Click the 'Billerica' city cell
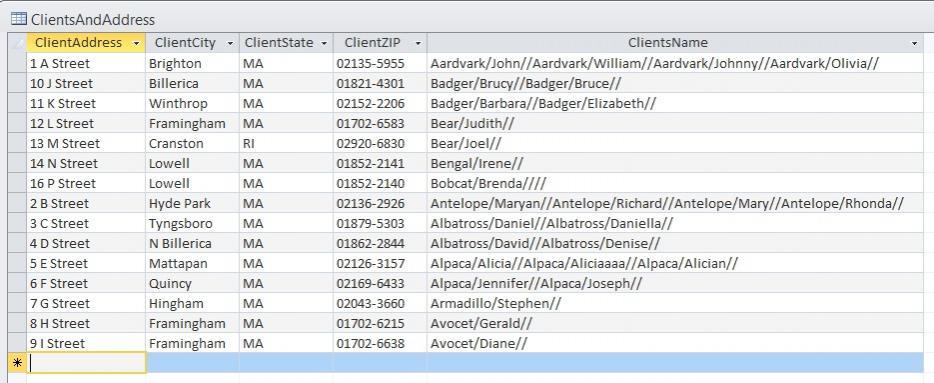 coord(192,83)
